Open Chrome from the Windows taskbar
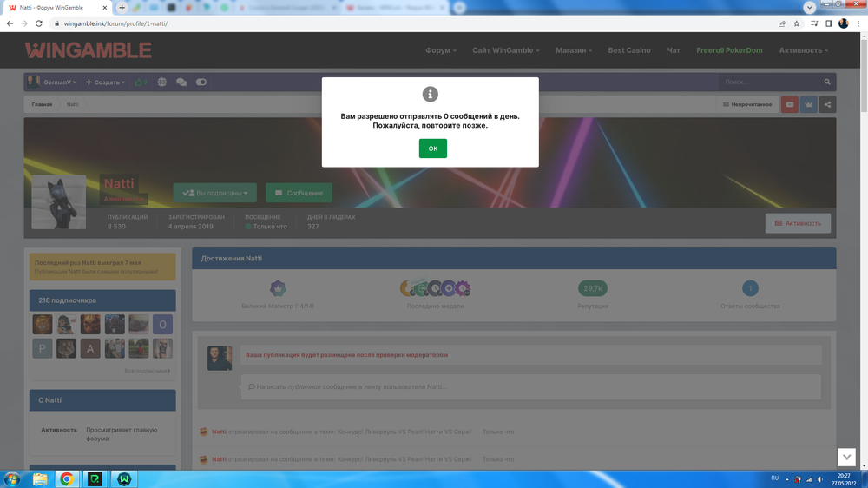Viewport: 868px width, 488px height. tap(66, 478)
